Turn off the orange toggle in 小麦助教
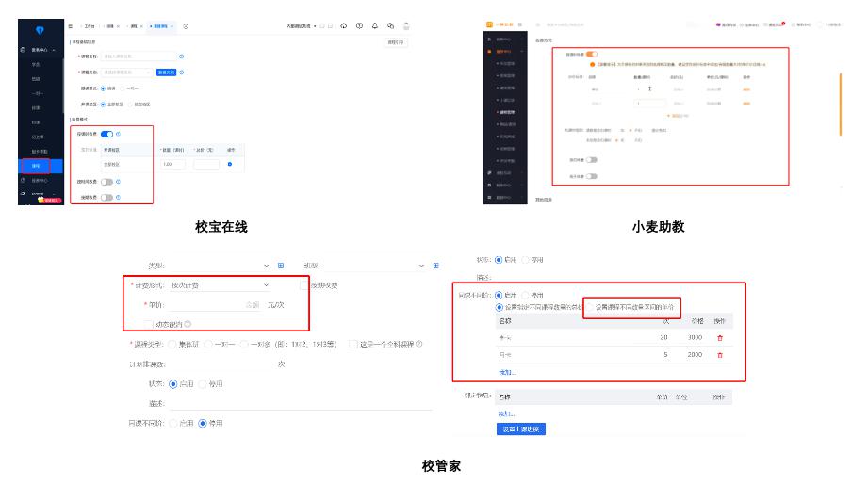Screen dimensions: 868x485 [592, 55]
